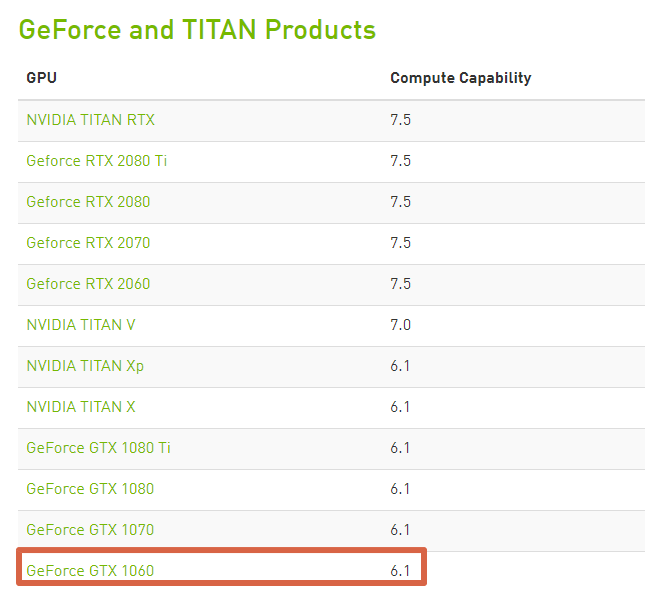Click the 7.5 value in the Geforce RTX 2080 row
This screenshot has width=661, height=590.
[400, 202]
